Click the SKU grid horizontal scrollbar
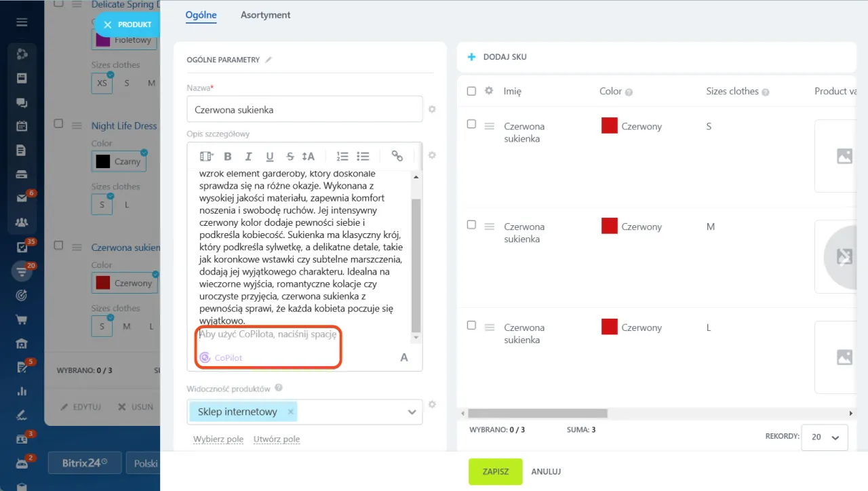Screen dimensions: 868x491 pyautogui.click(x=538, y=413)
